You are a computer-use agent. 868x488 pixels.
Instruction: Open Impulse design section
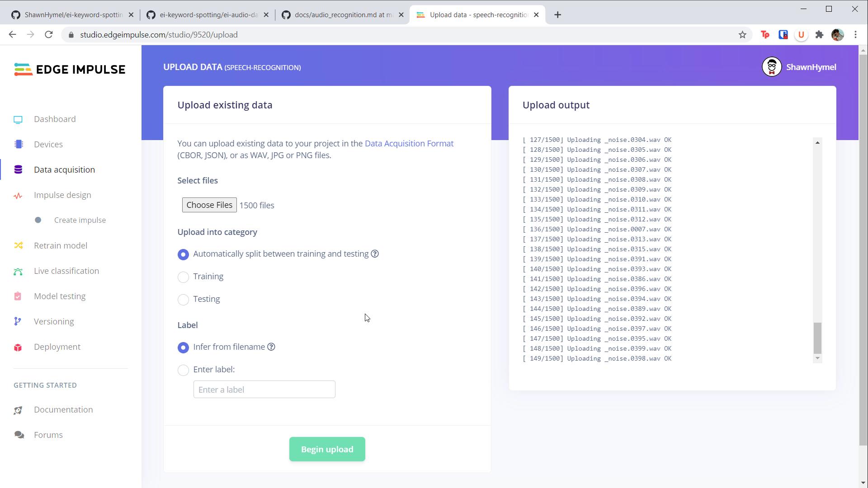pos(62,195)
